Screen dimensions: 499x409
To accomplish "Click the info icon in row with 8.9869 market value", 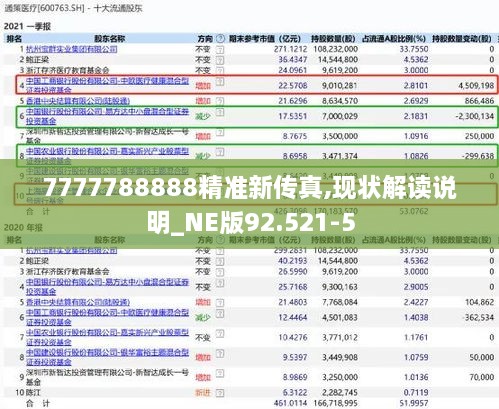I will tap(220, 373).
